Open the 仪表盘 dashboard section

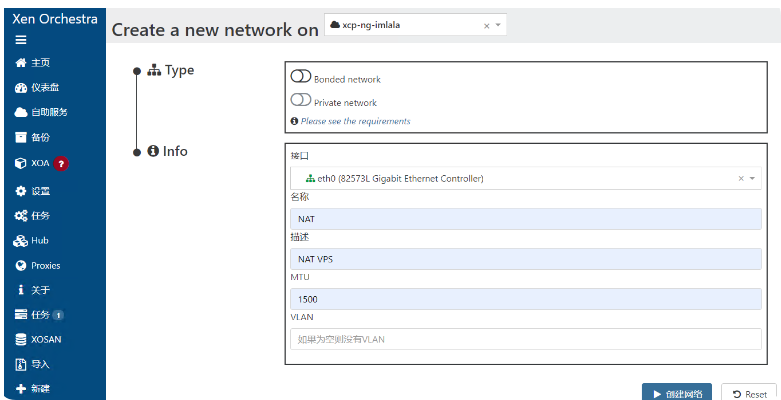pos(45,88)
